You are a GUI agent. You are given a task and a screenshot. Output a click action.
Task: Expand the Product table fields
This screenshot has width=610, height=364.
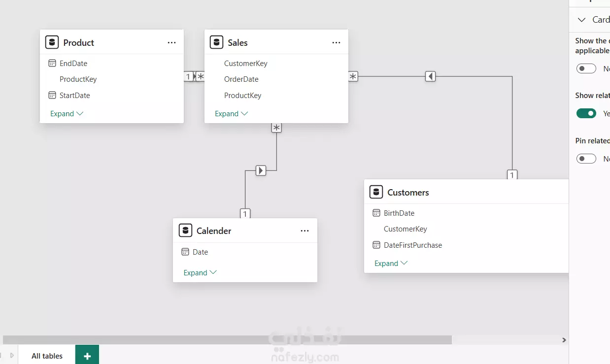[67, 114]
